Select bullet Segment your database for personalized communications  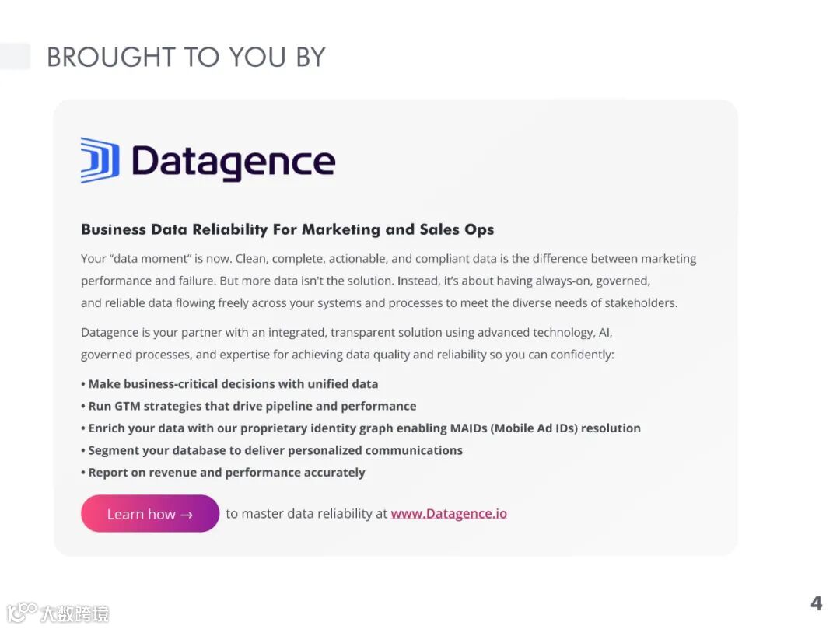pyautogui.click(x=271, y=451)
